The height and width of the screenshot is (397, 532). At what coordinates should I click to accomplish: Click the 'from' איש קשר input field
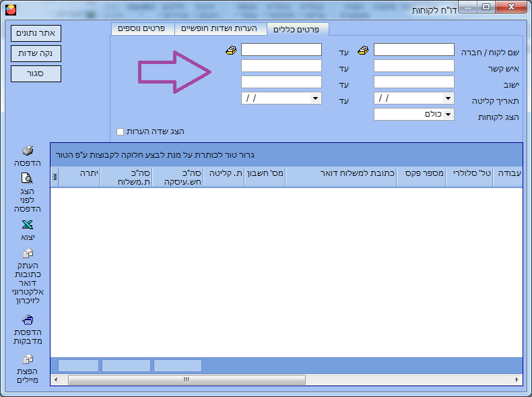tap(413, 66)
